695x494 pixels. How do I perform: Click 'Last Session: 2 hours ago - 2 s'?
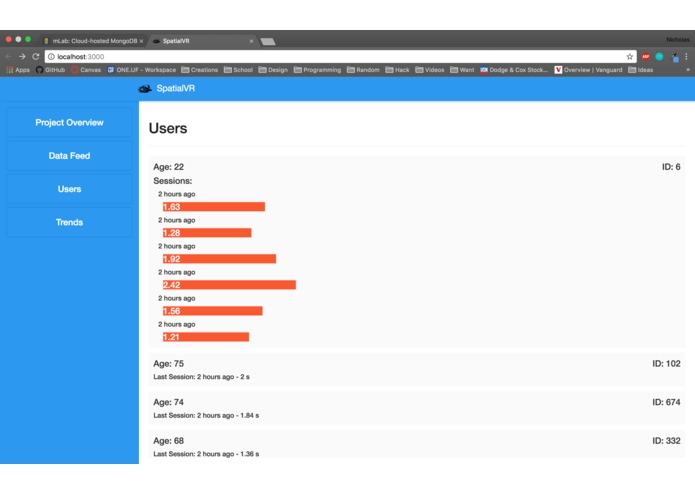click(x=201, y=377)
